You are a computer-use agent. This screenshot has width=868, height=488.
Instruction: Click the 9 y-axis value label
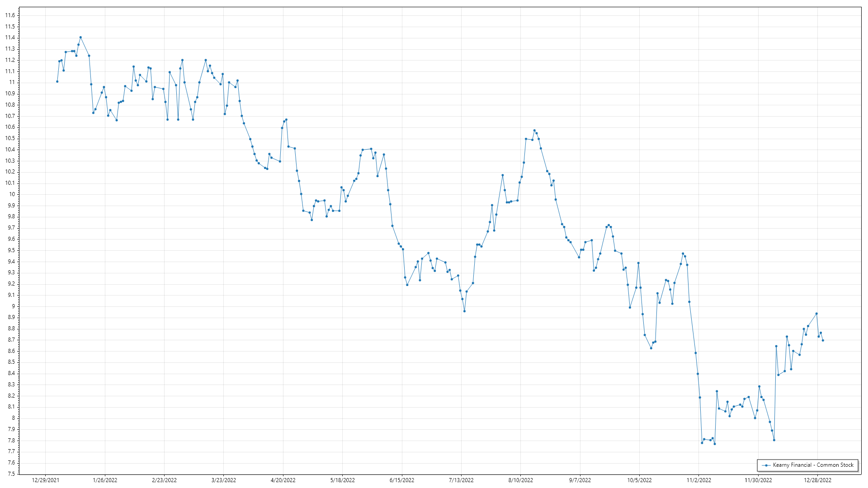coord(13,306)
